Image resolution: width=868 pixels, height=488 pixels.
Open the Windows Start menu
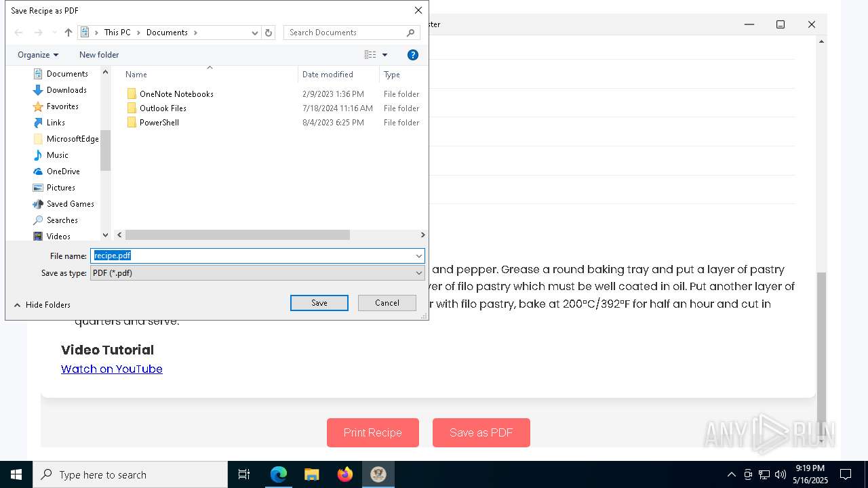(16, 474)
